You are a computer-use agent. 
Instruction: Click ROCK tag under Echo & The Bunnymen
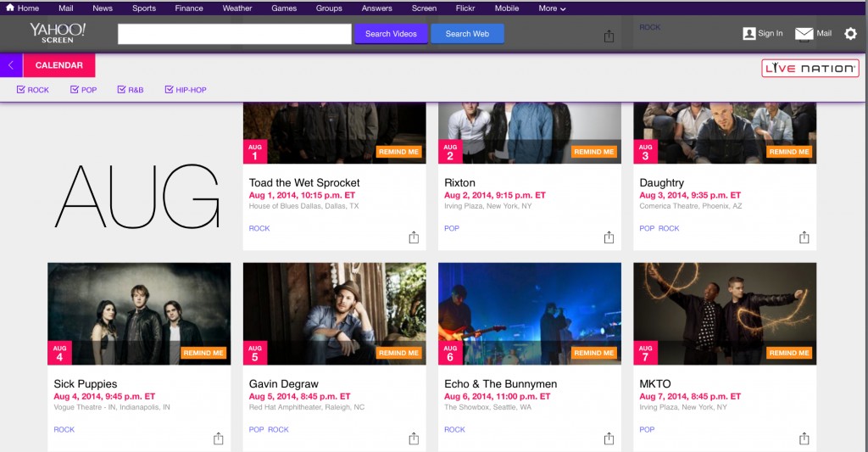coord(454,429)
